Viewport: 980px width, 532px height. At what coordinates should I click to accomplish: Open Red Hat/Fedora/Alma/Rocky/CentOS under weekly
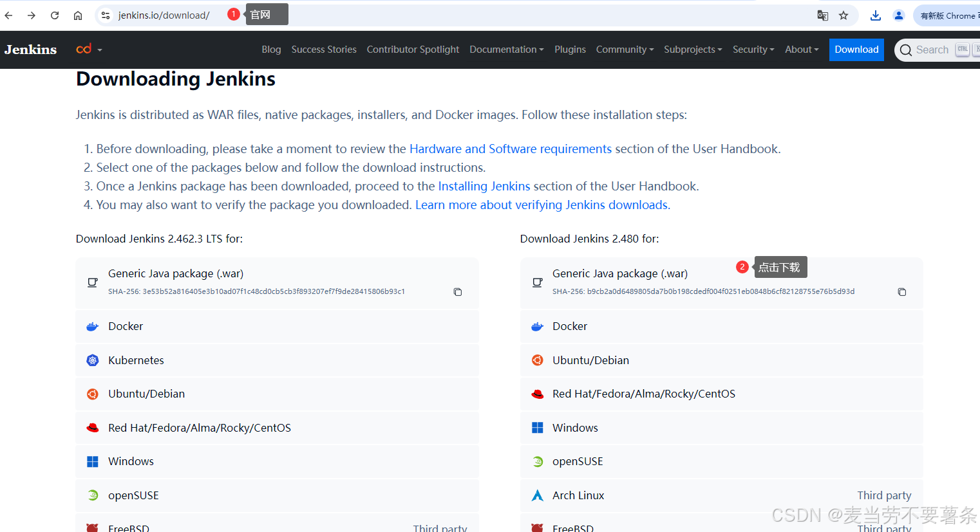coord(721,394)
